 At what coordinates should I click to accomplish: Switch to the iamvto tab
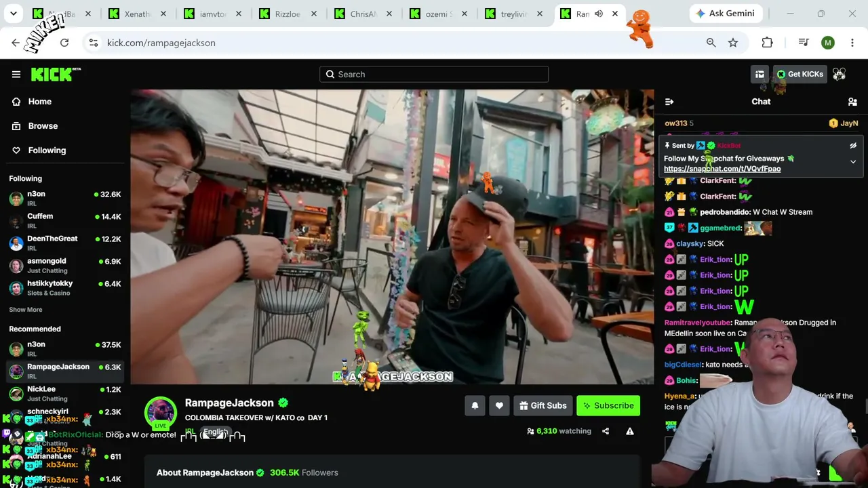[212, 14]
